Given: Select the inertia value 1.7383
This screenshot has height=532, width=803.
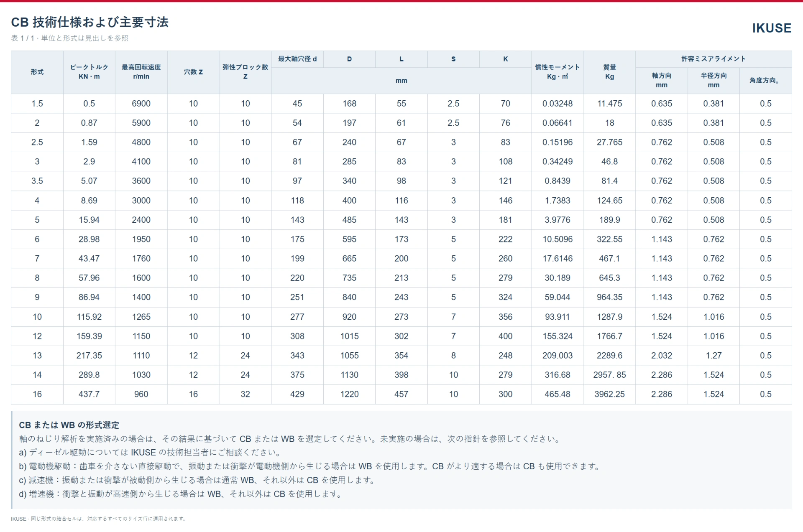Looking at the screenshot, I should (557, 201).
